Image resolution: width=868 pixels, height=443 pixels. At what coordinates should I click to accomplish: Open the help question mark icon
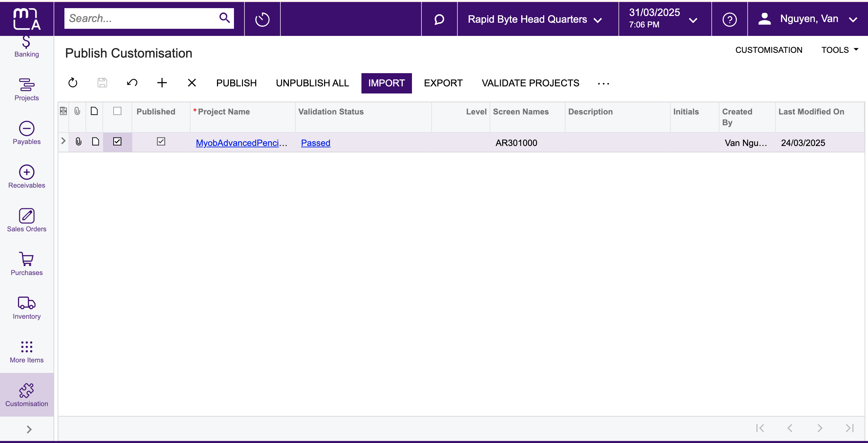[729, 19]
